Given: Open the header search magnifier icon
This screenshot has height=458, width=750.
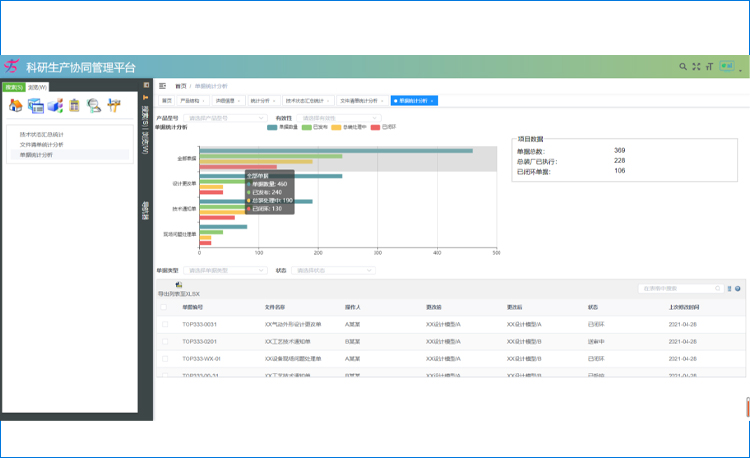Looking at the screenshot, I should click(683, 66).
